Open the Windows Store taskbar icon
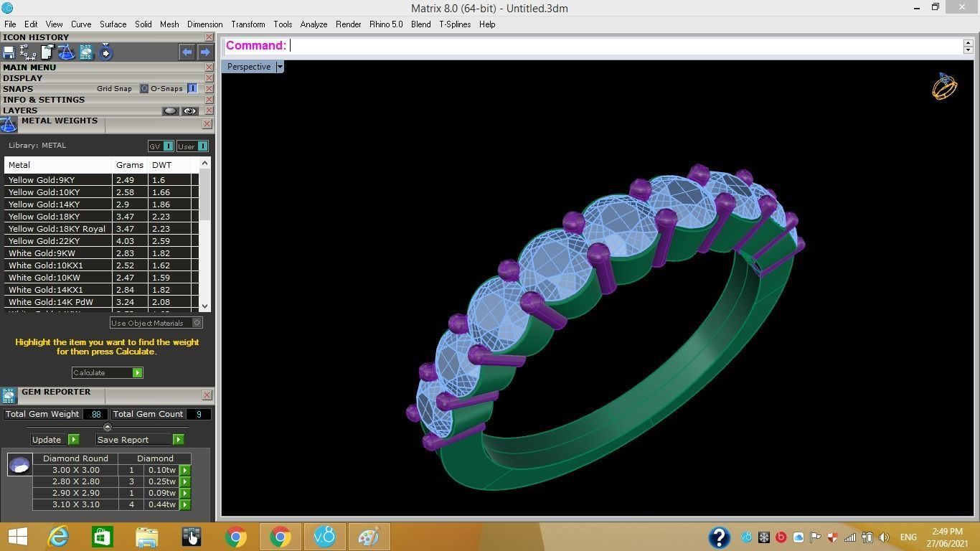The width and height of the screenshot is (980, 551). [x=102, y=537]
